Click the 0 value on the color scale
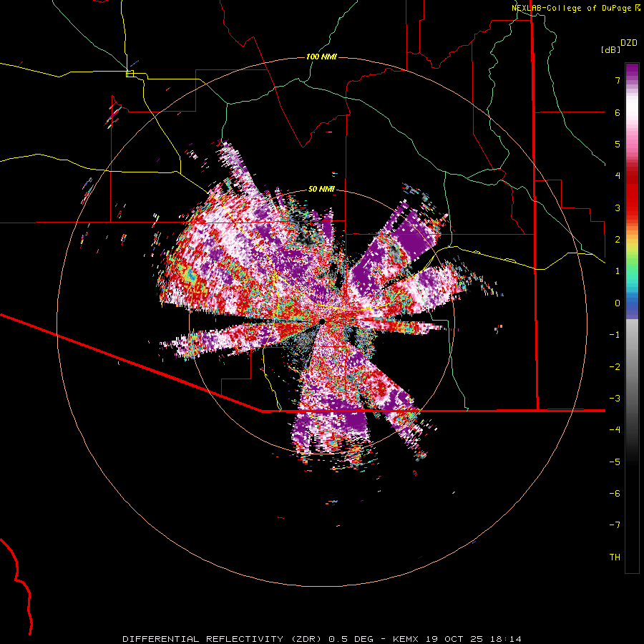 (x=618, y=303)
